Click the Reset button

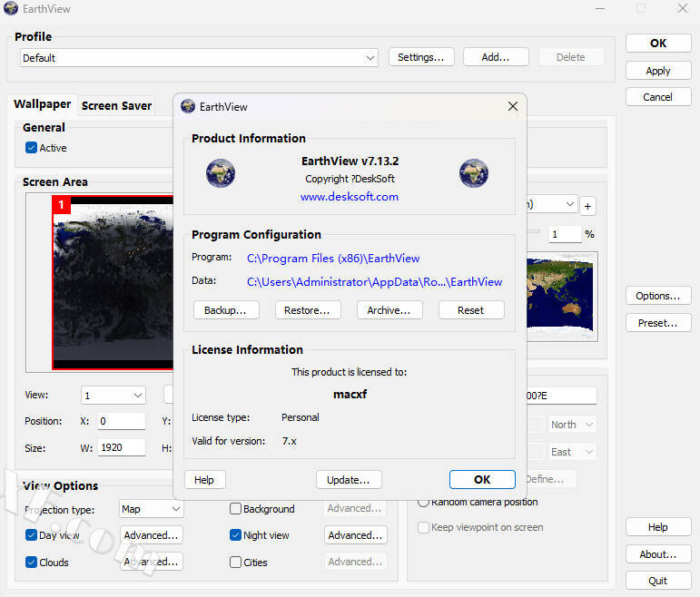pyautogui.click(x=471, y=310)
